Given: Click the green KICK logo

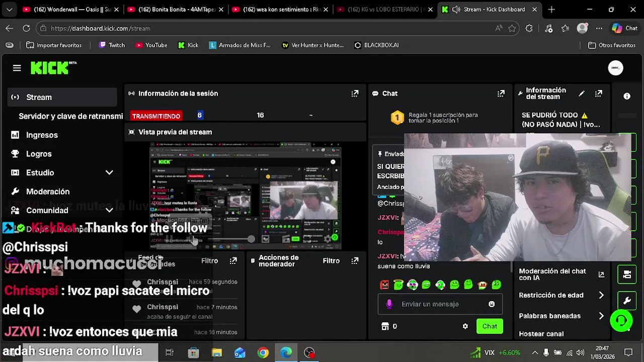Looking at the screenshot, I should coord(53,68).
